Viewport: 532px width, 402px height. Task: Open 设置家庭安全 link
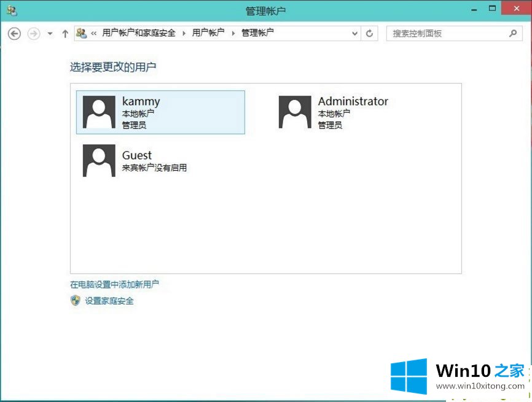click(109, 301)
